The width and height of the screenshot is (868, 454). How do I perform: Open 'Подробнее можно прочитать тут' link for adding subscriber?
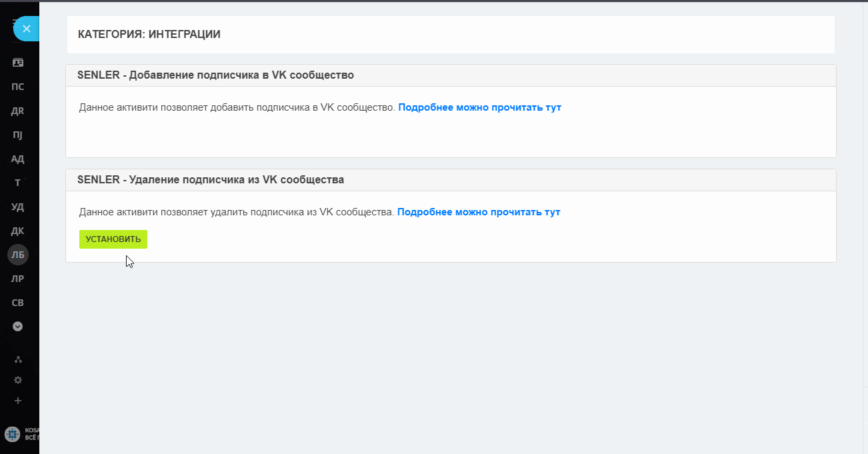pos(480,107)
